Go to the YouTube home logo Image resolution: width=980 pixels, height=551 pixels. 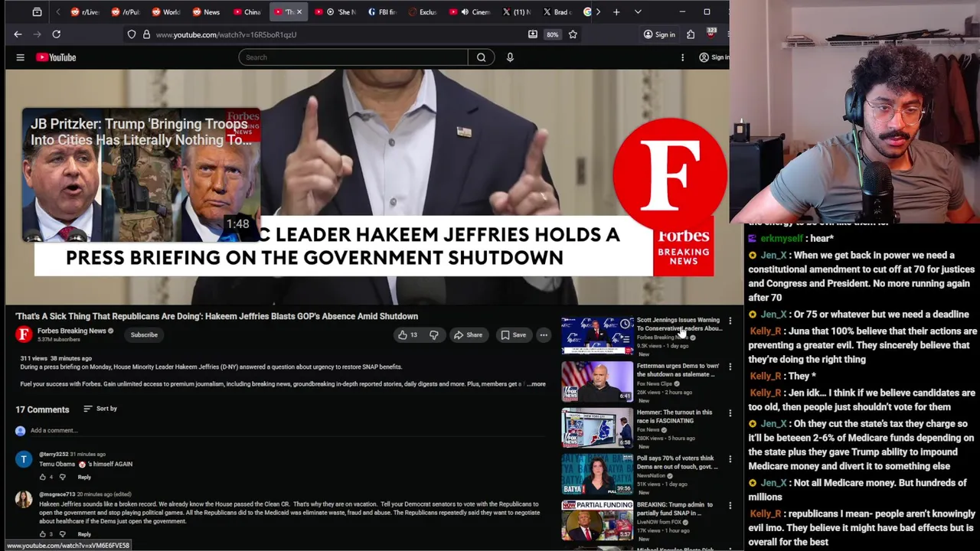coord(56,57)
